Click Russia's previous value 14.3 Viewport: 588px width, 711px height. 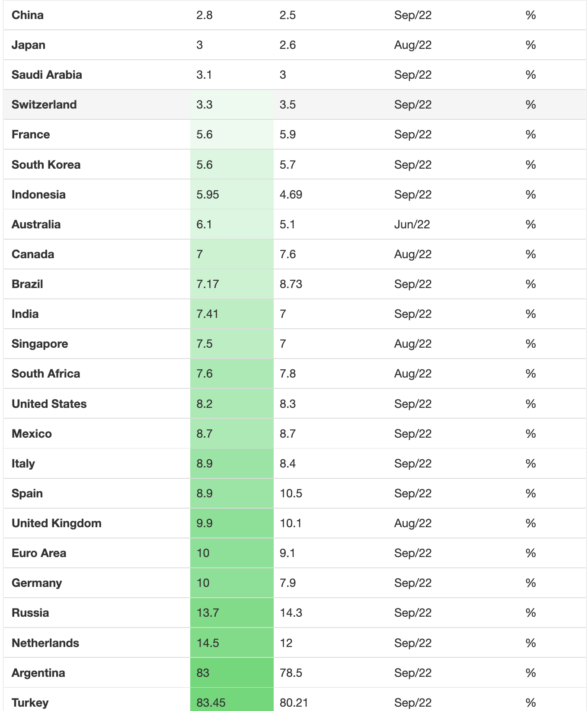[x=291, y=613]
